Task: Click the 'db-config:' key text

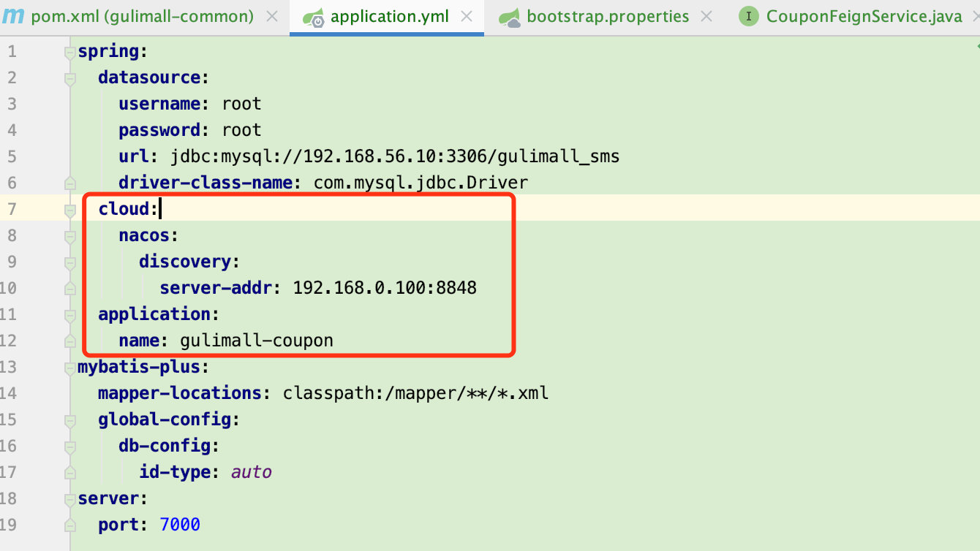Action: pos(170,446)
